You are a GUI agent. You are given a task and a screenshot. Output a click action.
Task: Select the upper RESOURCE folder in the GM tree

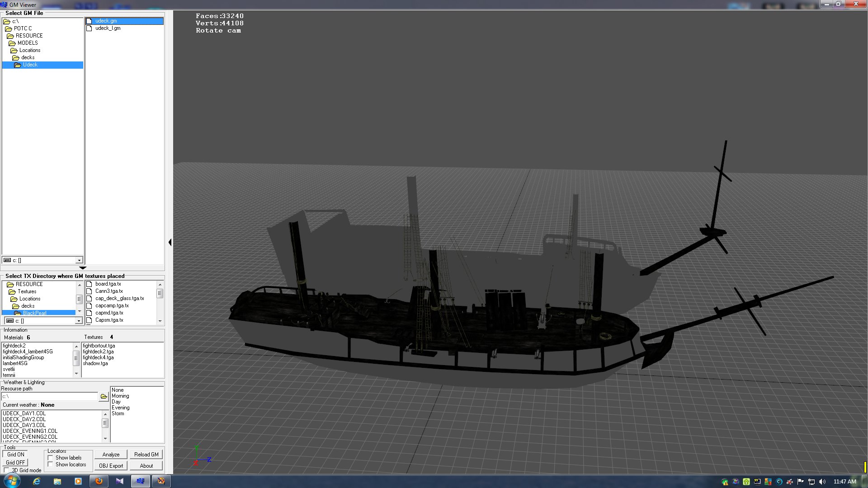pyautogui.click(x=29, y=36)
